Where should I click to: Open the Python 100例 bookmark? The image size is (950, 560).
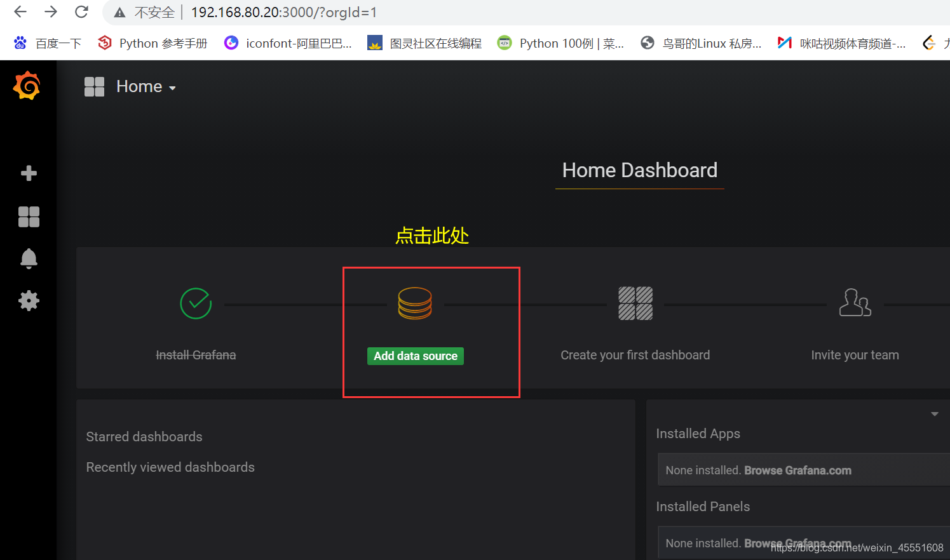point(560,43)
